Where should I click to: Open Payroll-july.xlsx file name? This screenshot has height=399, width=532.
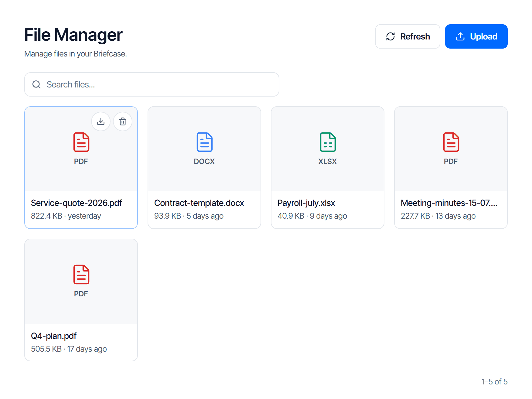[x=306, y=203]
